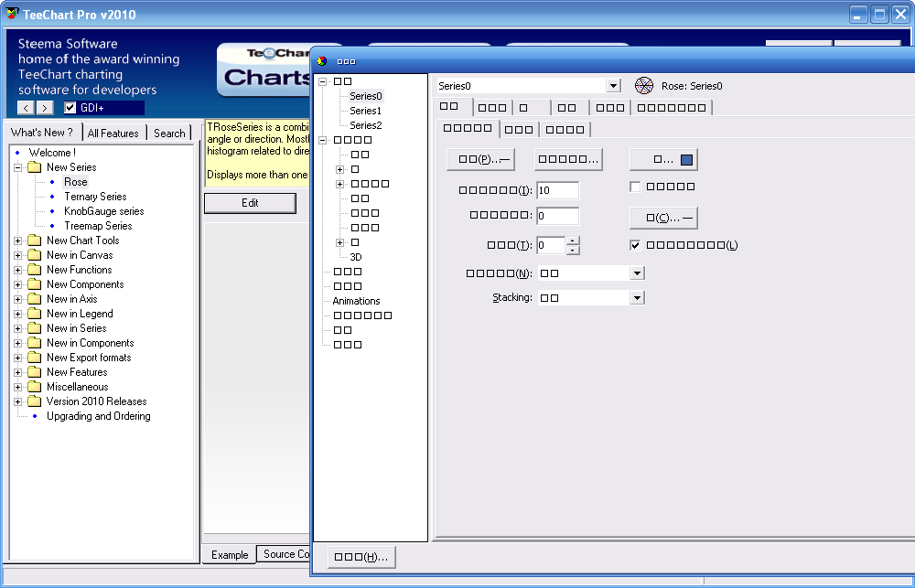Click the field containing 0 below the 10 field
Viewport: 915px width, 588px height.
(x=558, y=216)
